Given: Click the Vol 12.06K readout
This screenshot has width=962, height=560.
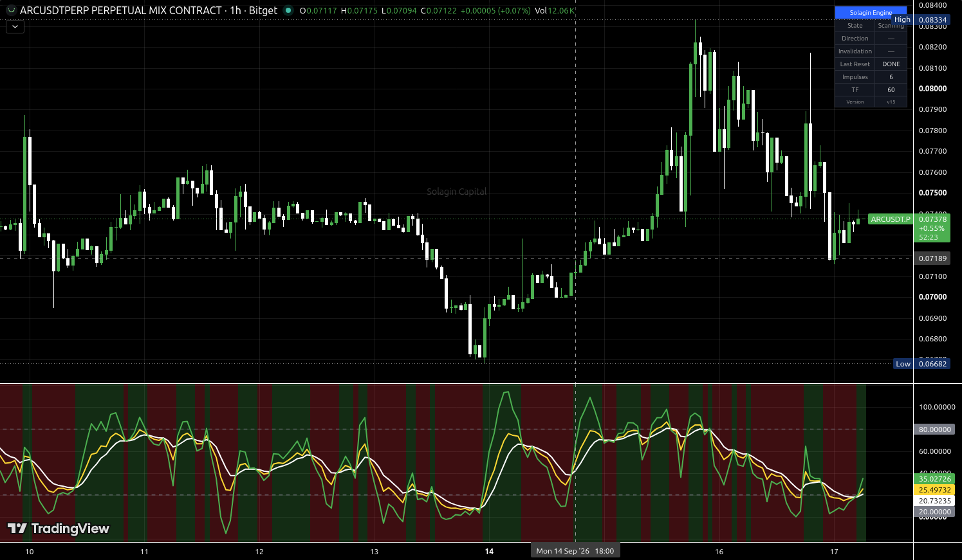Looking at the screenshot, I should pos(554,11).
